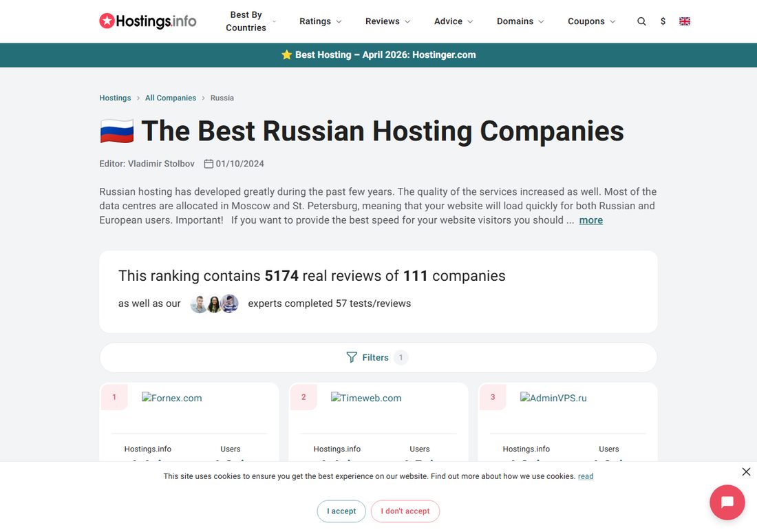
Task: Expand the Coupons dropdown chevron
Action: (612, 21)
